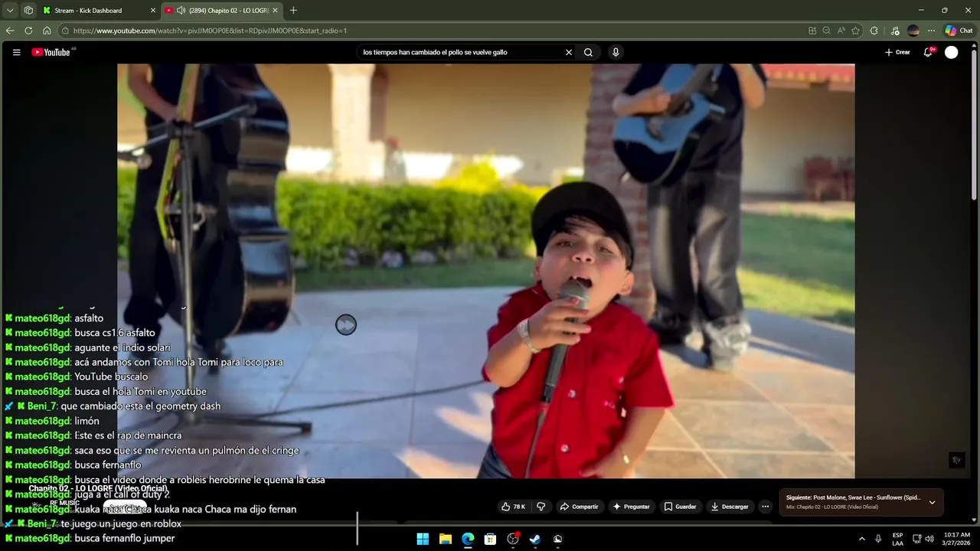Viewport: 980px width, 551px height.
Task: Add page to favorites star icon
Action: [855, 31]
